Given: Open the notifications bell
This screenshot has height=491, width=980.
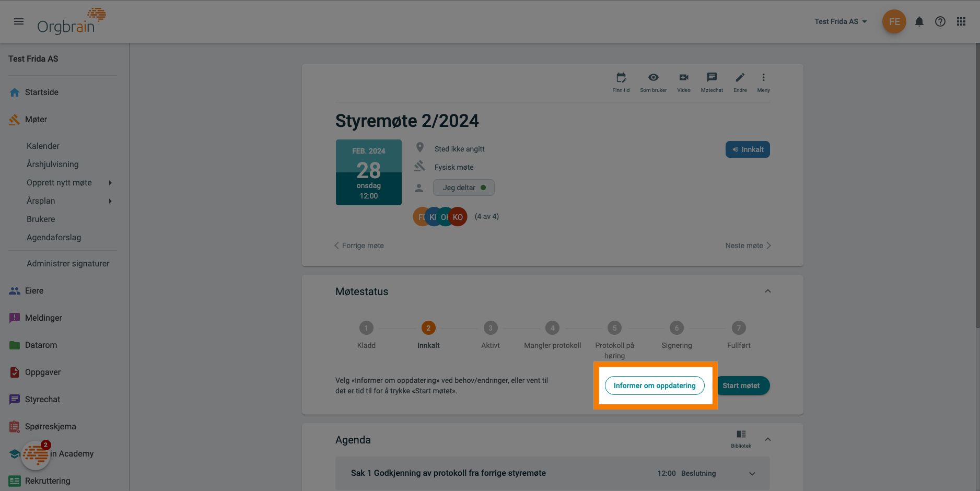Looking at the screenshot, I should click(919, 21).
